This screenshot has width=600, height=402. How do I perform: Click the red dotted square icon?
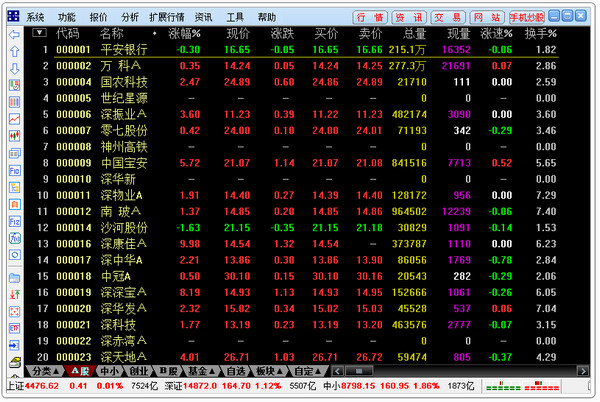tap(15, 311)
